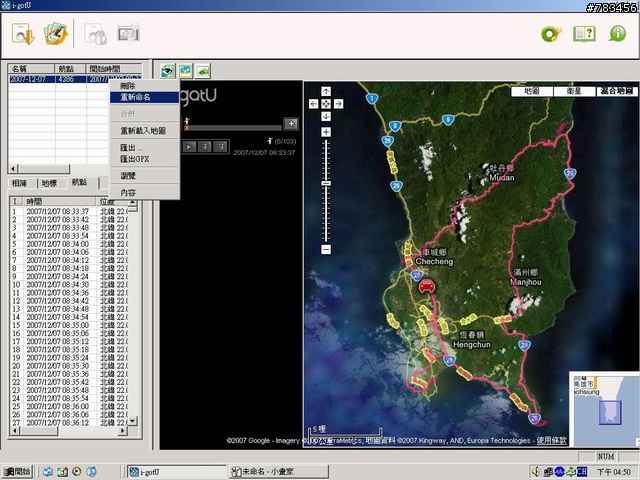
Task: Click the 名稱 column header
Action: click(x=31, y=69)
